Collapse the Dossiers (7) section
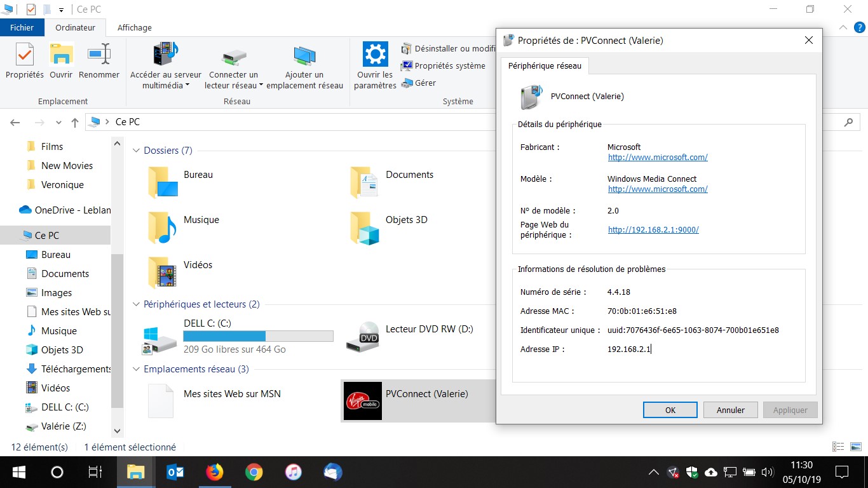The height and width of the screenshot is (488, 868). click(x=137, y=151)
